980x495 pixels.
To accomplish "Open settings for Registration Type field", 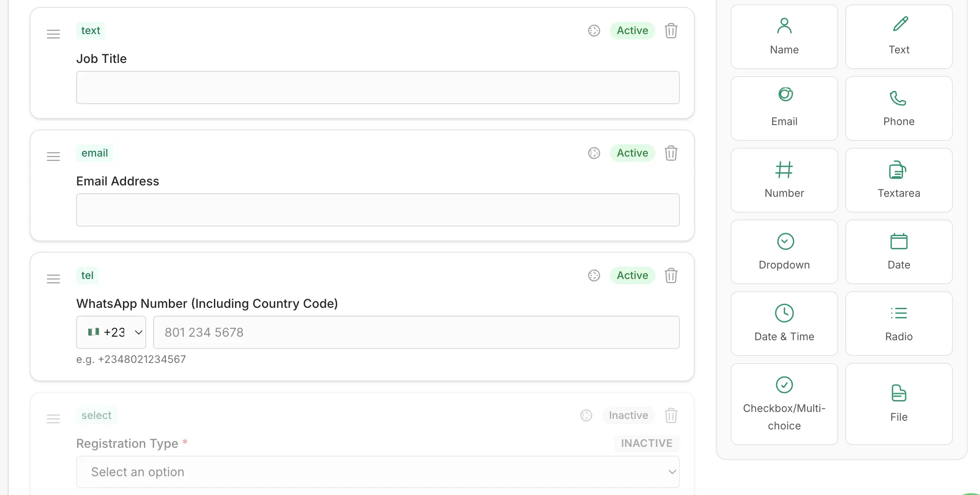I will pyautogui.click(x=586, y=415).
